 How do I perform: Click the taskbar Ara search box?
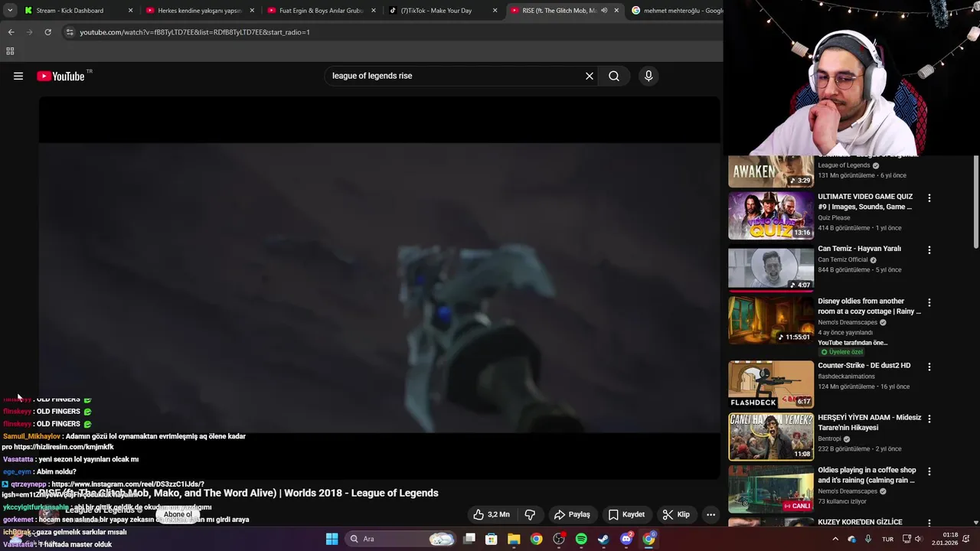tap(402, 539)
